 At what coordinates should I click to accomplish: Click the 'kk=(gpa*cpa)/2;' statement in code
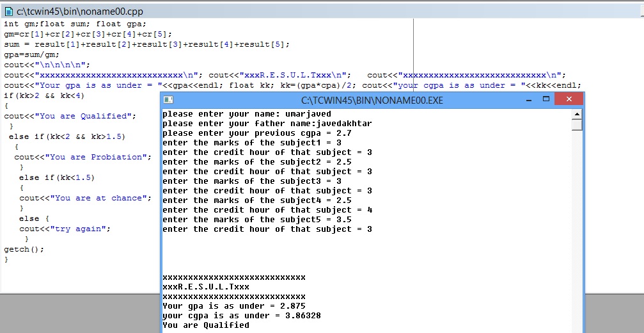point(318,86)
